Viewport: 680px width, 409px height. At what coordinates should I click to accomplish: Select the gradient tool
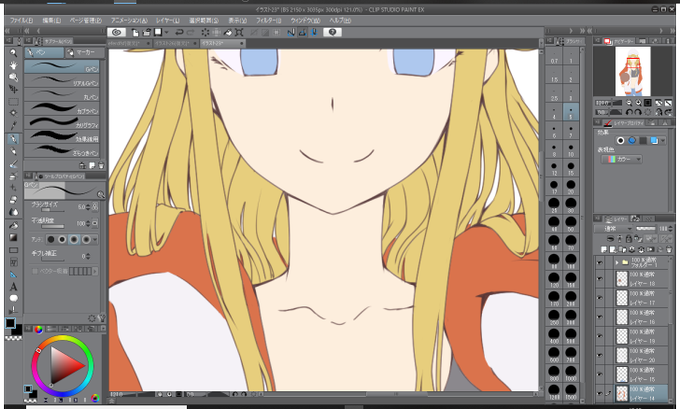tap(13, 238)
